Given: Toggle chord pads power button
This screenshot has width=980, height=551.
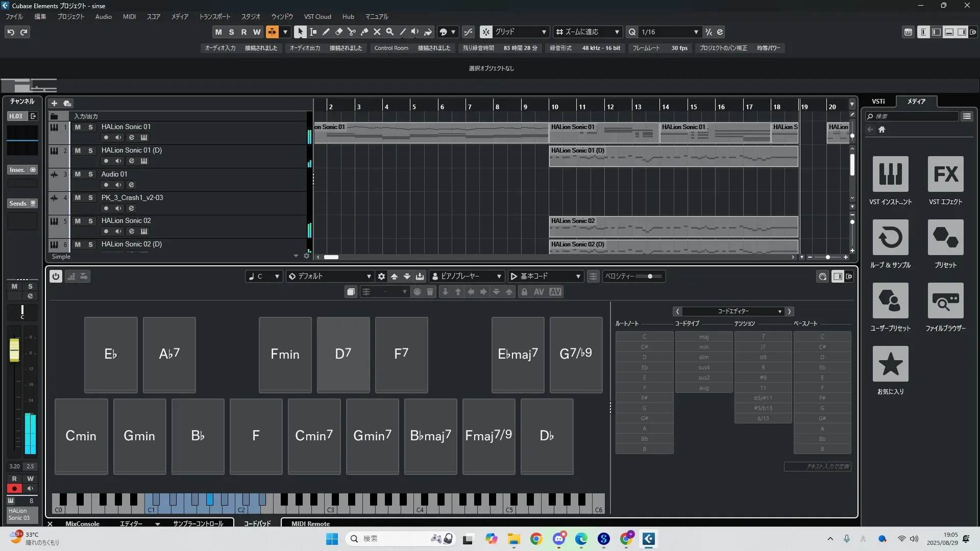Looking at the screenshot, I should click(x=56, y=276).
